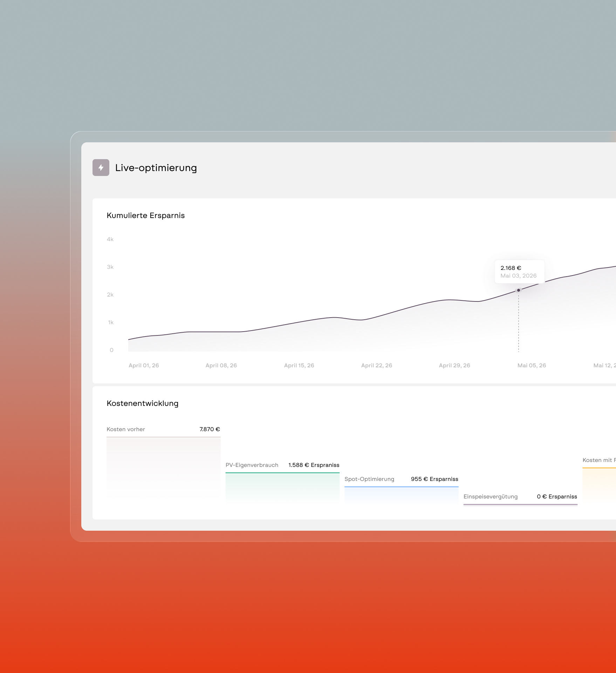Click the Spot-Optimierung label
Image resolution: width=616 pixels, height=673 pixels.
click(369, 479)
